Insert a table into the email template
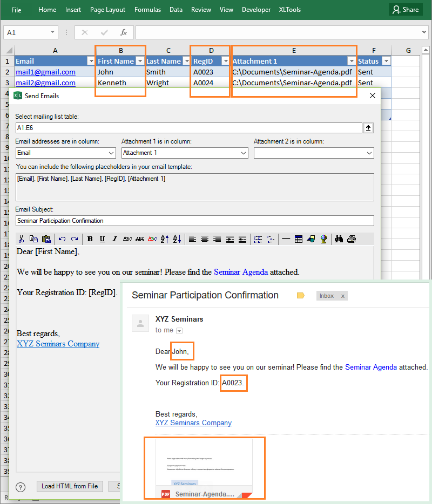This screenshot has height=504, width=432. pyautogui.click(x=299, y=239)
